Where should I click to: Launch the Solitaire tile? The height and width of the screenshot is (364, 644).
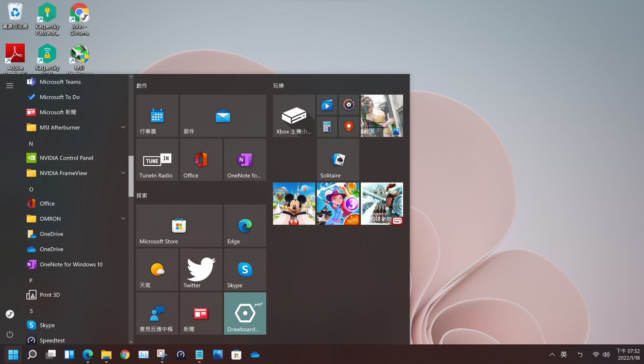338,160
